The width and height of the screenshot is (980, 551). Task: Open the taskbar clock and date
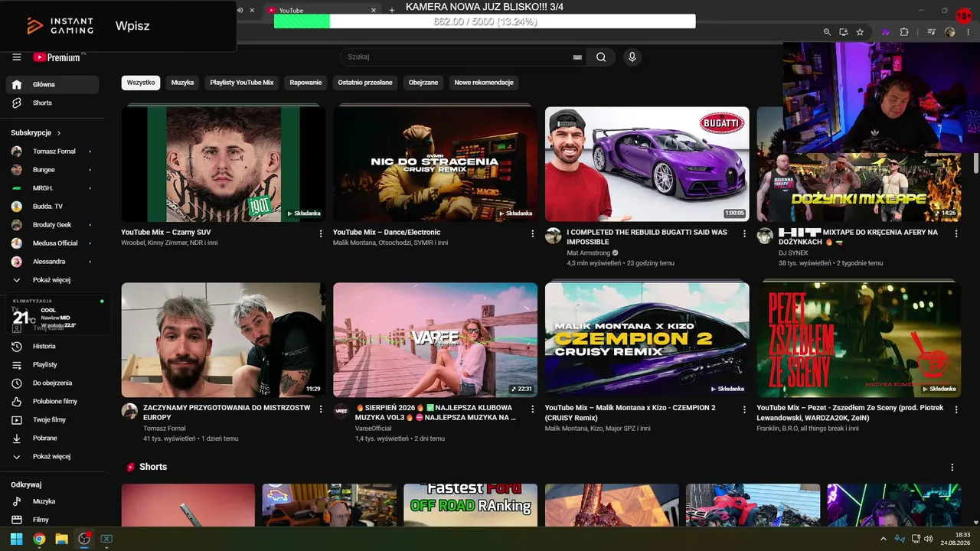coord(956,539)
